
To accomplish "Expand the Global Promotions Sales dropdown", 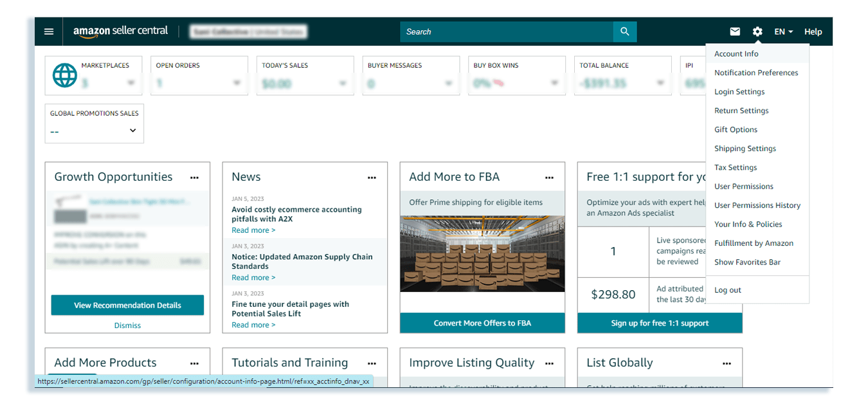I will (132, 130).
